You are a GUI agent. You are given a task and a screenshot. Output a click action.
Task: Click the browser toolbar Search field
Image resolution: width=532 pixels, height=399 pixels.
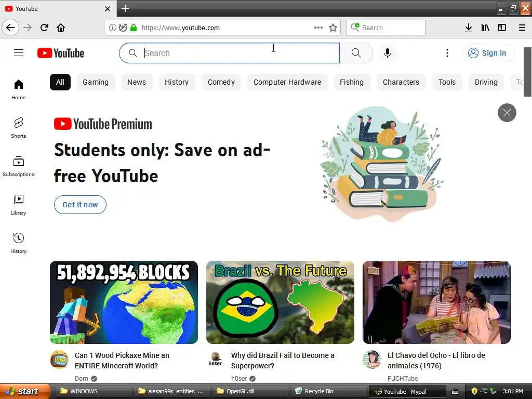(x=386, y=28)
